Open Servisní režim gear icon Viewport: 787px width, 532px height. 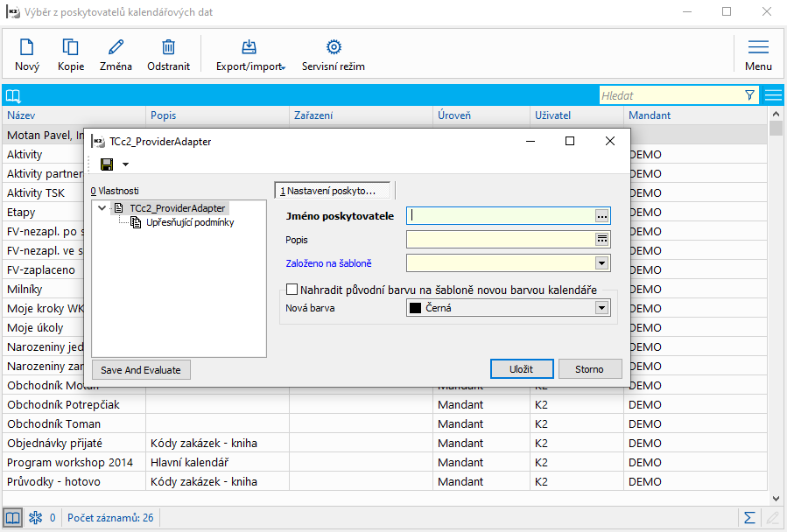(x=333, y=48)
